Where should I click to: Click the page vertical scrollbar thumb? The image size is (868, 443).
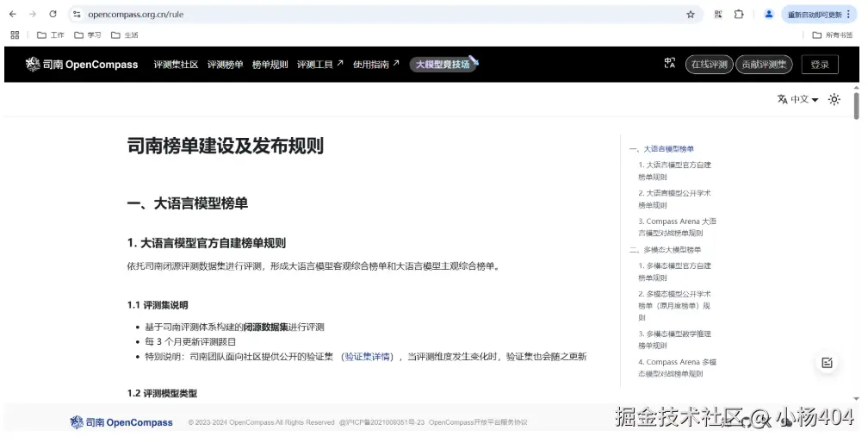856,105
